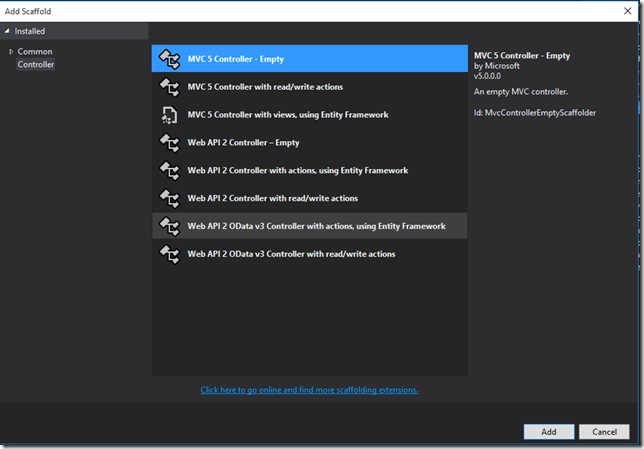Choose Web API 2 OData v3 Controller with actions, using Entity Framework
The height and width of the screenshot is (449, 644).
pyautogui.click(x=310, y=226)
